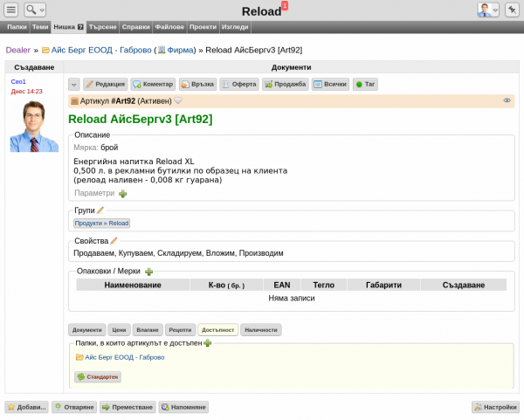Screen dimensions: 524x420
Task: Edit properties with the pencil icon next to Свойства
Action: coord(114,240)
